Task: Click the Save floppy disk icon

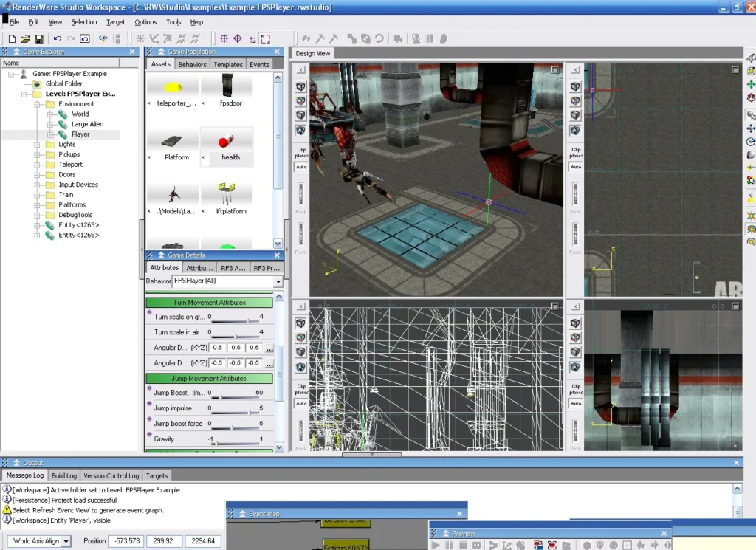Action: coord(39,38)
